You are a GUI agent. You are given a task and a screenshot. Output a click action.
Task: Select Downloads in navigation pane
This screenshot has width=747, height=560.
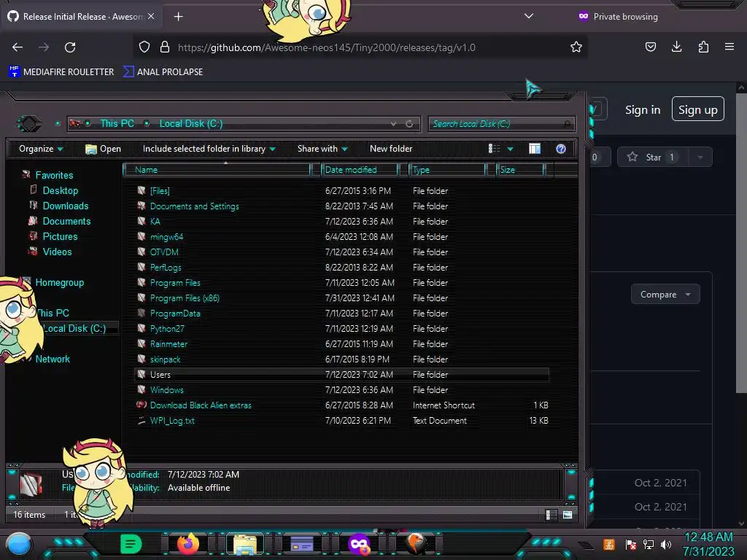(x=65, y=206)
